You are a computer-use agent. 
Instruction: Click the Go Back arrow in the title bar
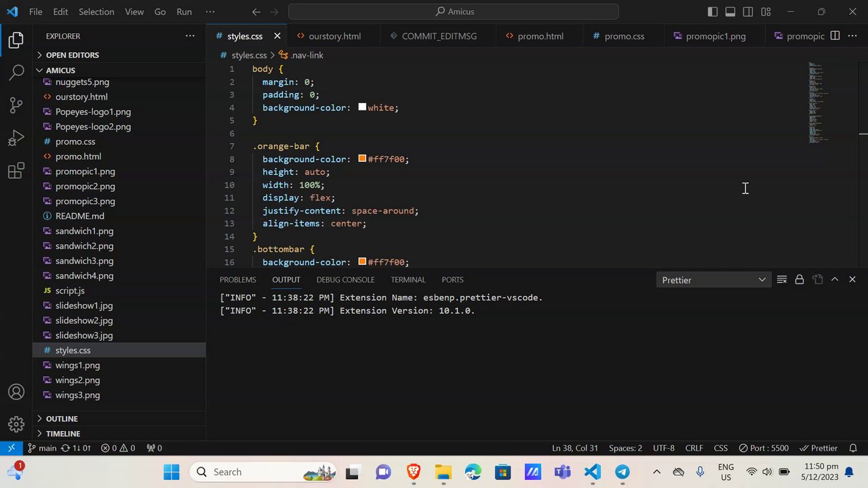click(256, 12)
